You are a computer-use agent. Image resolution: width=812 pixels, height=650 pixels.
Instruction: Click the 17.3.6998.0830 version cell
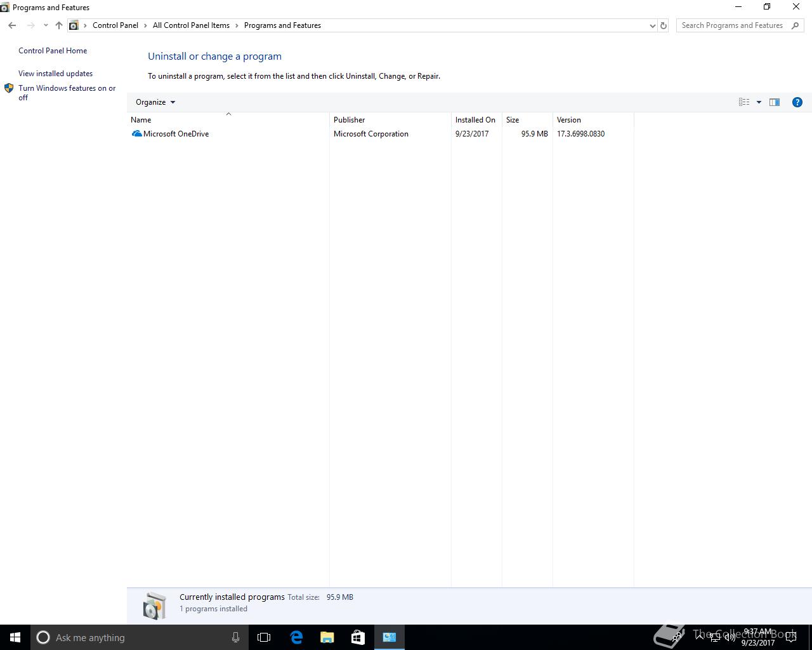tap(580, 134)
